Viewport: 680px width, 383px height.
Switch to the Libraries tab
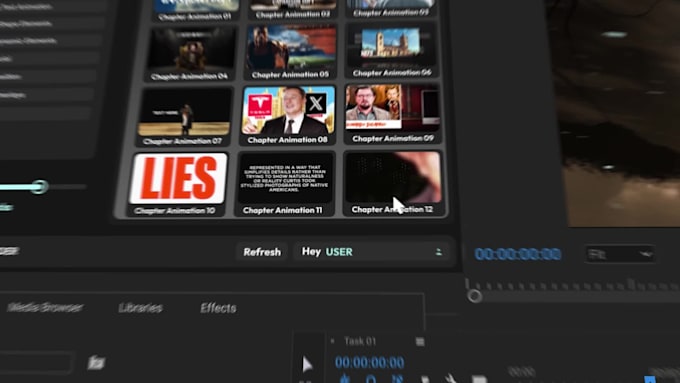pos(141,308)
